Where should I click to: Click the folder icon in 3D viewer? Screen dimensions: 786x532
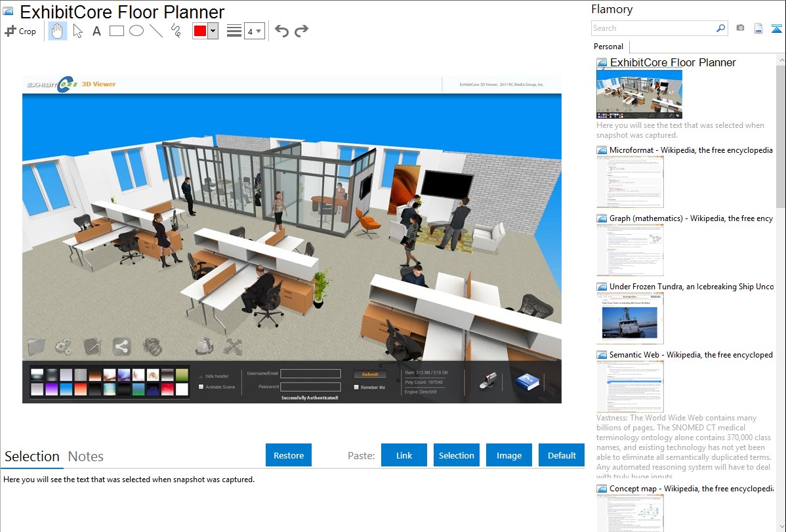37,346
